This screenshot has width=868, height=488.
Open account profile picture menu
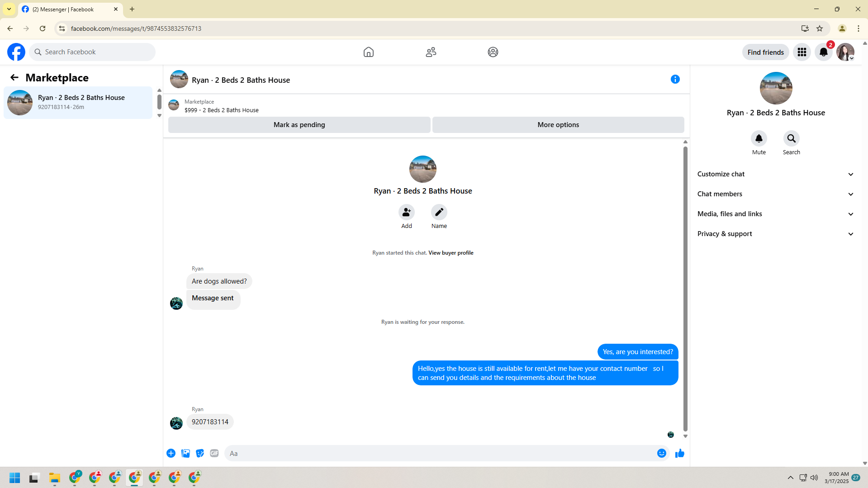point(845,52)
